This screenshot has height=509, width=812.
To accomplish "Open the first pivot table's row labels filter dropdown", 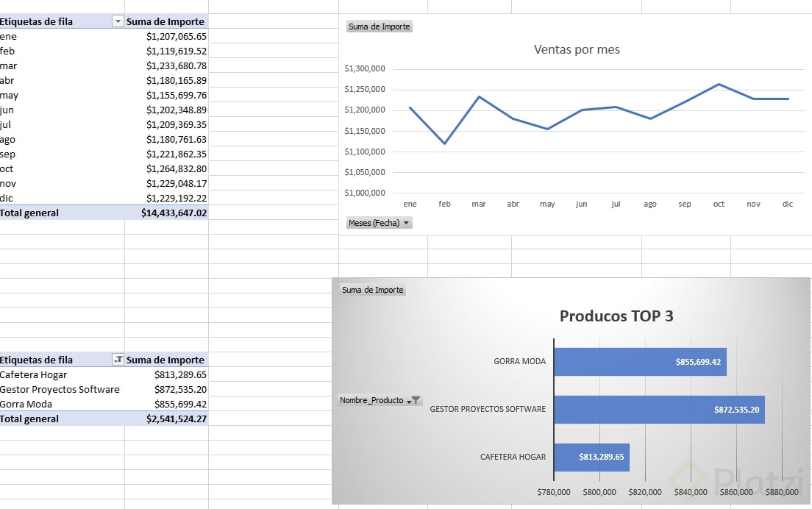I will pos(118,22).
